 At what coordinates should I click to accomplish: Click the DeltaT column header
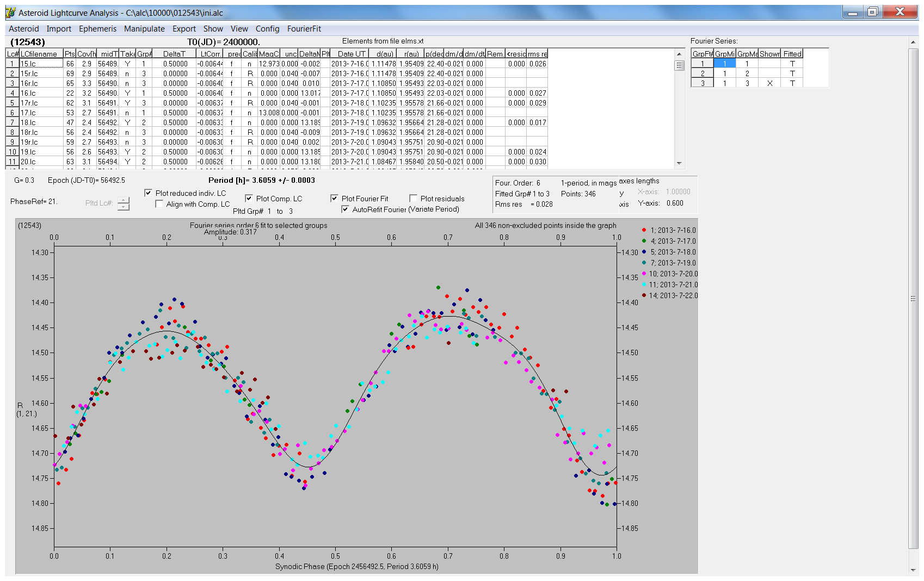click(174, 54)
